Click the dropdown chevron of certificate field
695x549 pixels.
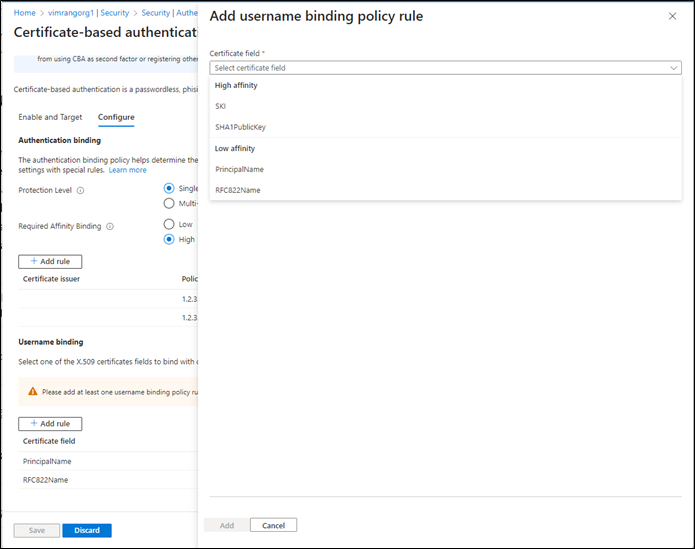coord(673,68)
